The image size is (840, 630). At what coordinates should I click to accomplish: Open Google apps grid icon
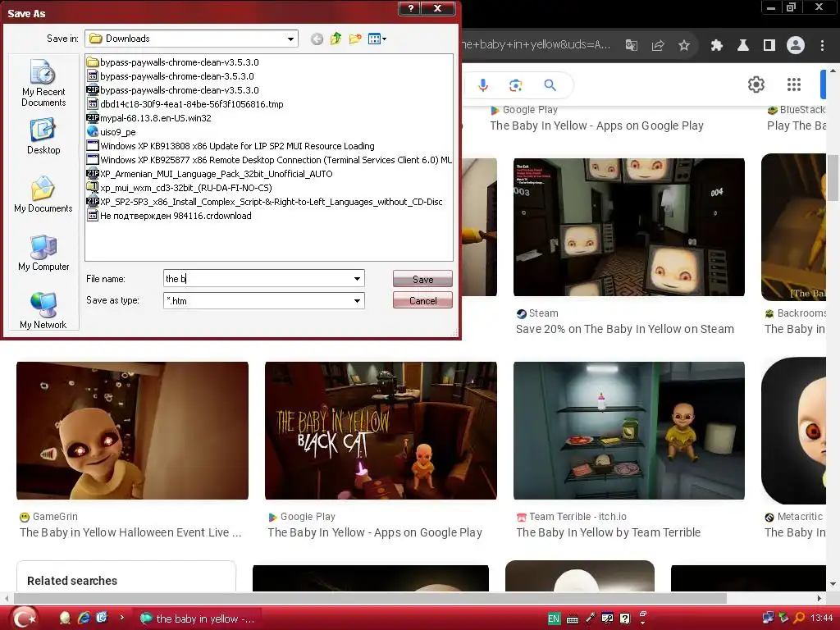point(794,84)
